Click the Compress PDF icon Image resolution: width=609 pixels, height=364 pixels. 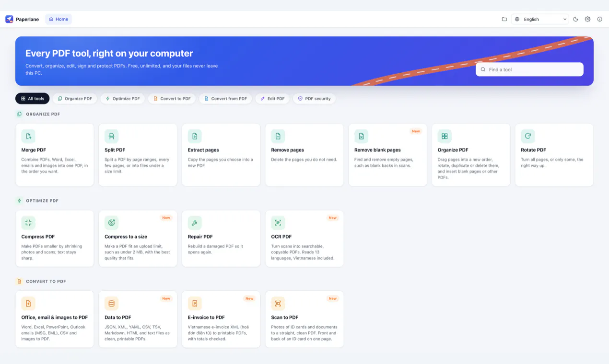(x=28, y=223)
